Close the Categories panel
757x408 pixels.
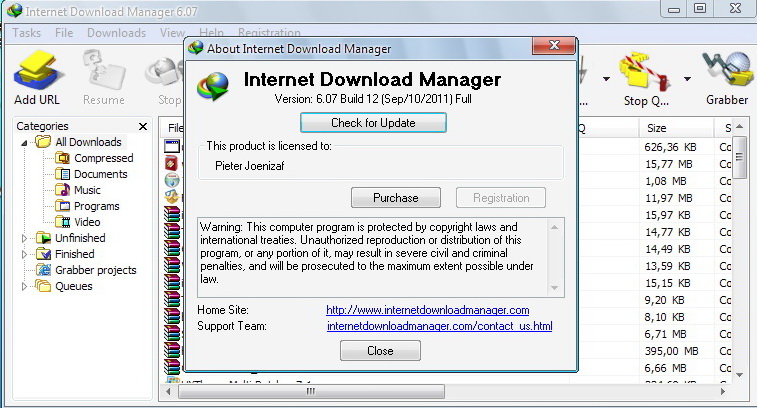tap(143, 127)
